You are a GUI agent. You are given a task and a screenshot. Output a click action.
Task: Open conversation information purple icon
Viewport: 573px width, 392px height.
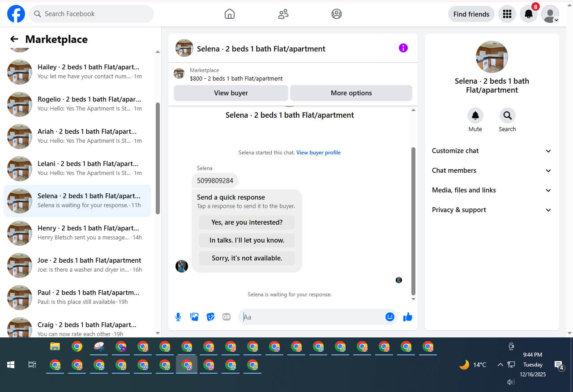[x=403, y=48]
